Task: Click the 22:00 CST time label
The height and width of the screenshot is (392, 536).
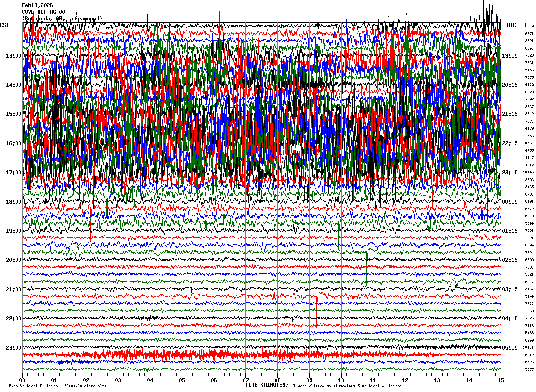Action: point(14,319)
